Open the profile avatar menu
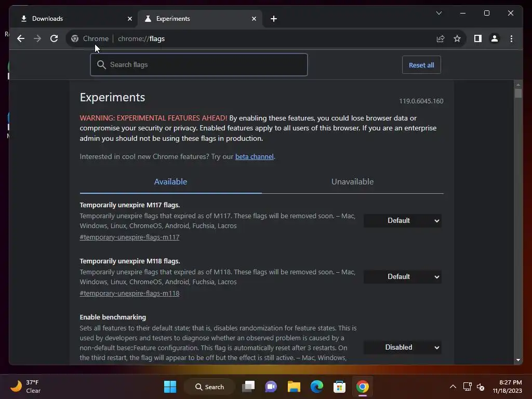The width and height of the screenshot is (532, 399). 495,38
